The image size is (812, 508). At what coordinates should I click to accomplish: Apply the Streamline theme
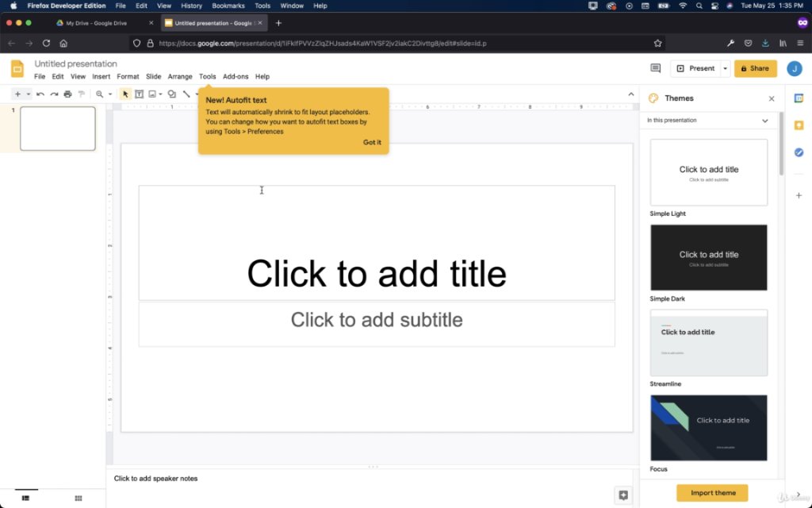708,343
